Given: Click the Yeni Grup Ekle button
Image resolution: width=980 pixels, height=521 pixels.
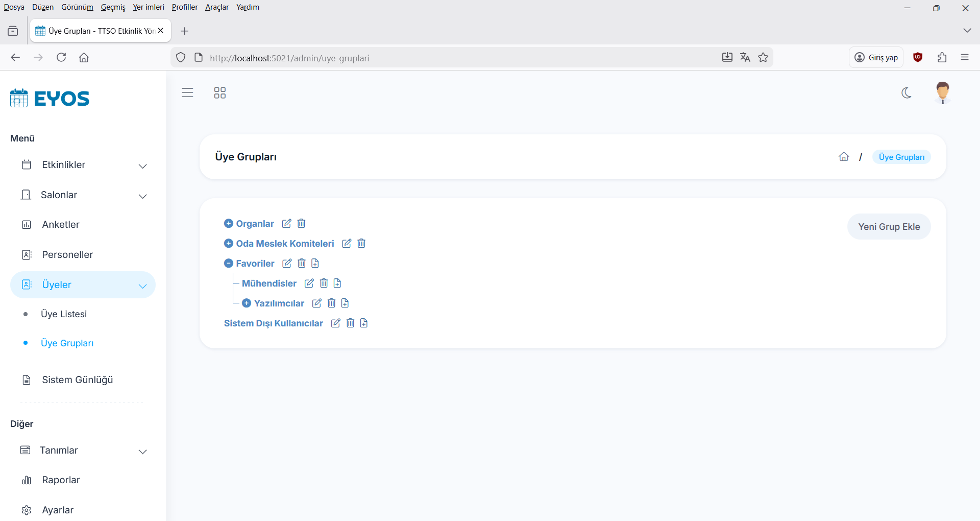Looking at the screenshot, I should point(889,227).
